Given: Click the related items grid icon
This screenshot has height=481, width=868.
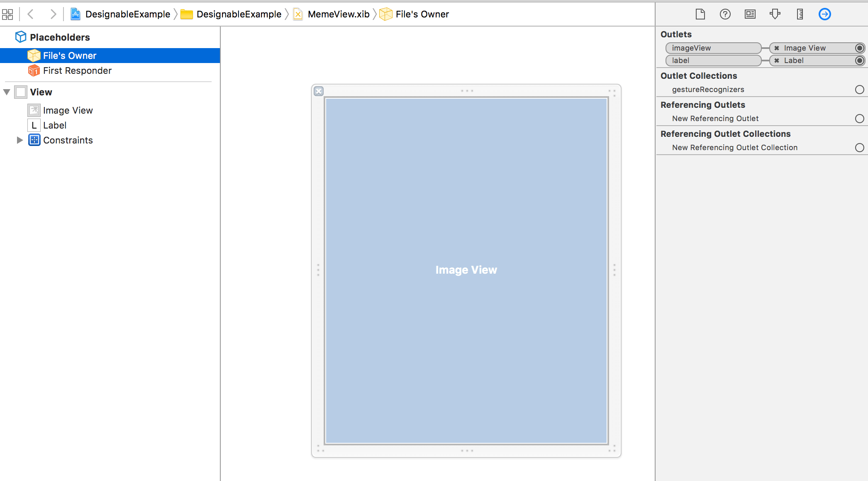Looking at the screenshot, I should (7, 15).
